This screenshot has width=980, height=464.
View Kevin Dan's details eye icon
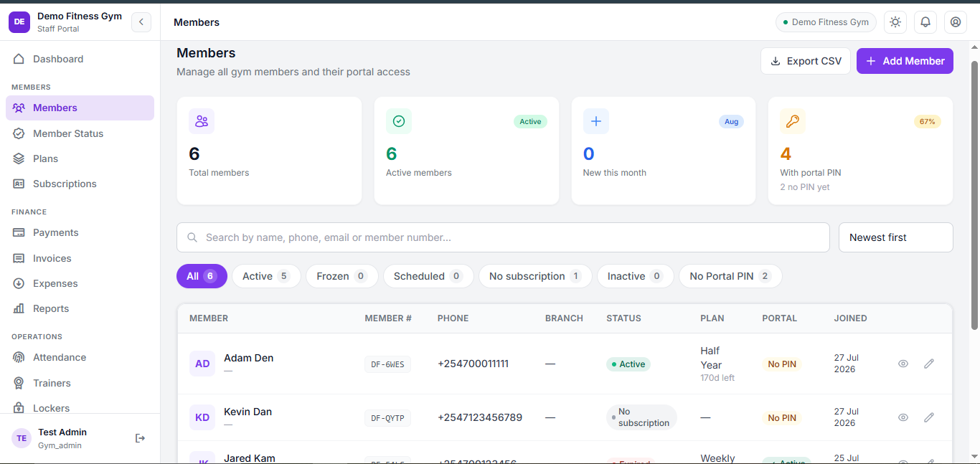(903, 417)
